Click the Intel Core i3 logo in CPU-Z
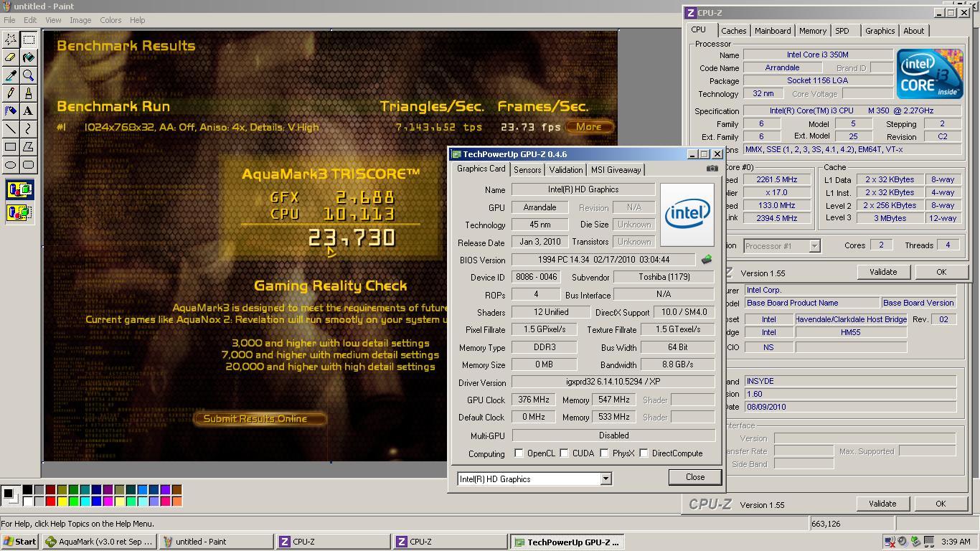The image size is (980, 551). [x=929, y=74]
